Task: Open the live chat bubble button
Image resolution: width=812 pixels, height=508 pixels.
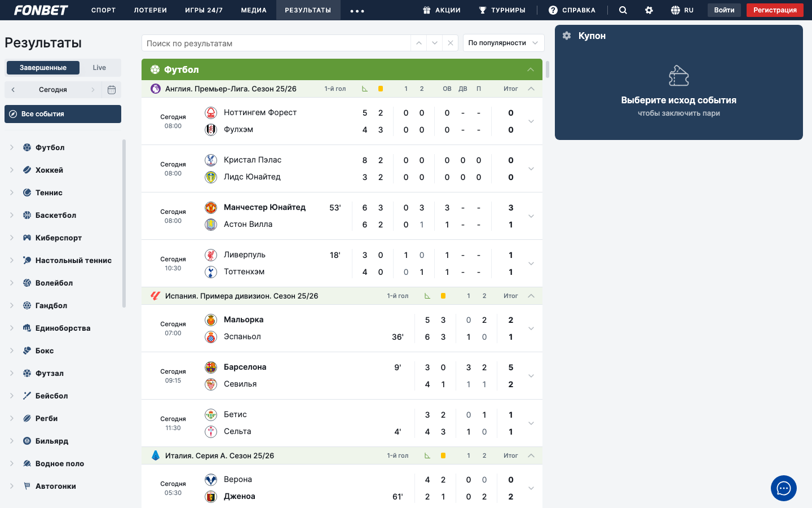Action: pos(783,488)
